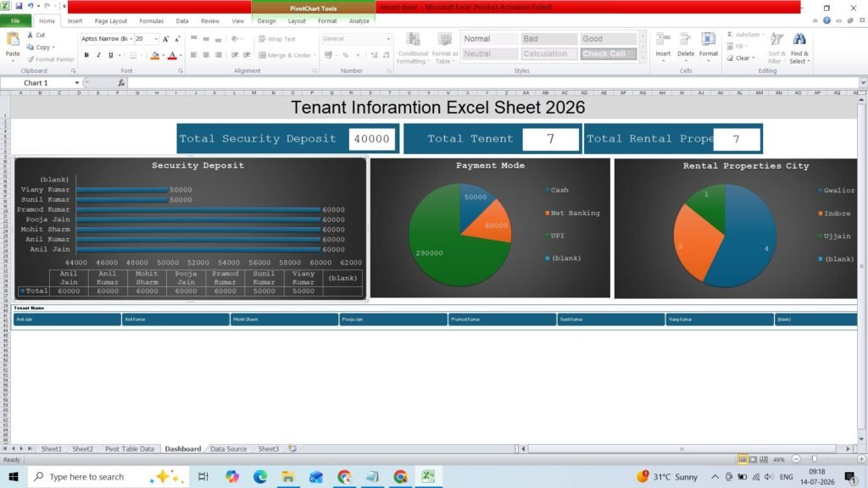
Task: Align text to the left
Action: coord(194,55)
